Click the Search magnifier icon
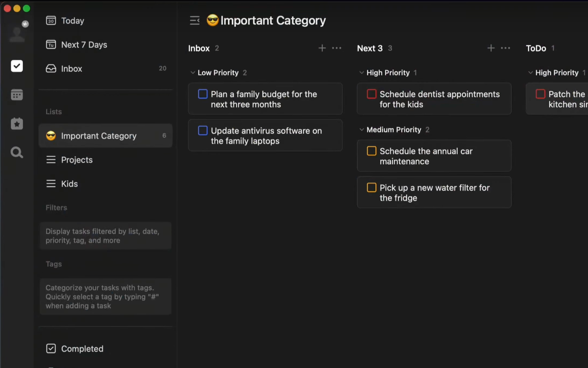 pyautogui.click(x=17, y=152)
